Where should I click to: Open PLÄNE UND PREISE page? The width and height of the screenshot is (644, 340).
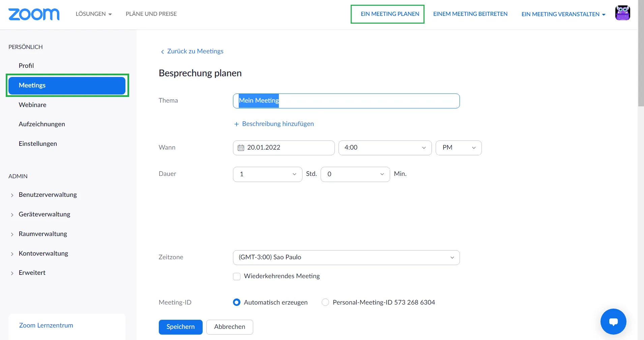151,14
